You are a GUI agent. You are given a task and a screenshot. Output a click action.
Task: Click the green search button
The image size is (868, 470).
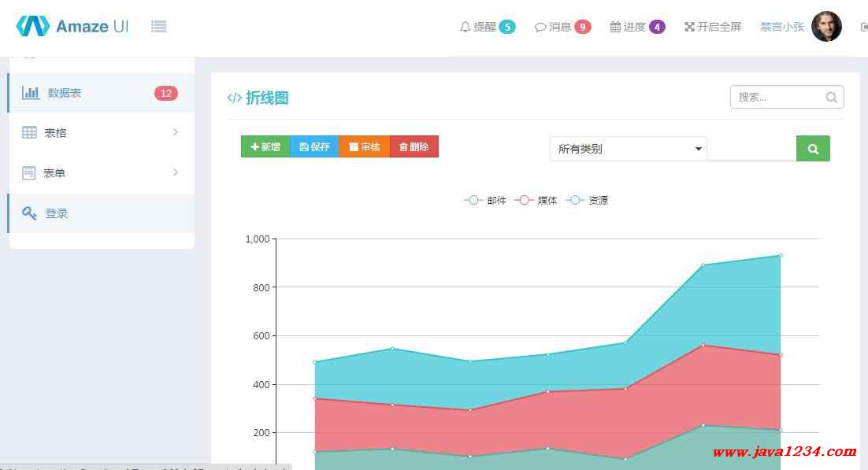pyautogui.click(x=813, y=148)
